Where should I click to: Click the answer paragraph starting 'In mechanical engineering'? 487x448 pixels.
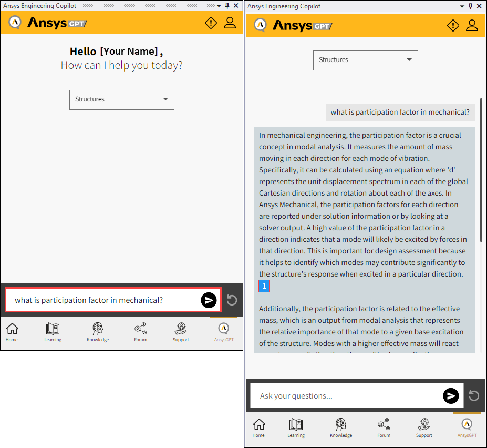pyautogui.click(x=364, y=205)
